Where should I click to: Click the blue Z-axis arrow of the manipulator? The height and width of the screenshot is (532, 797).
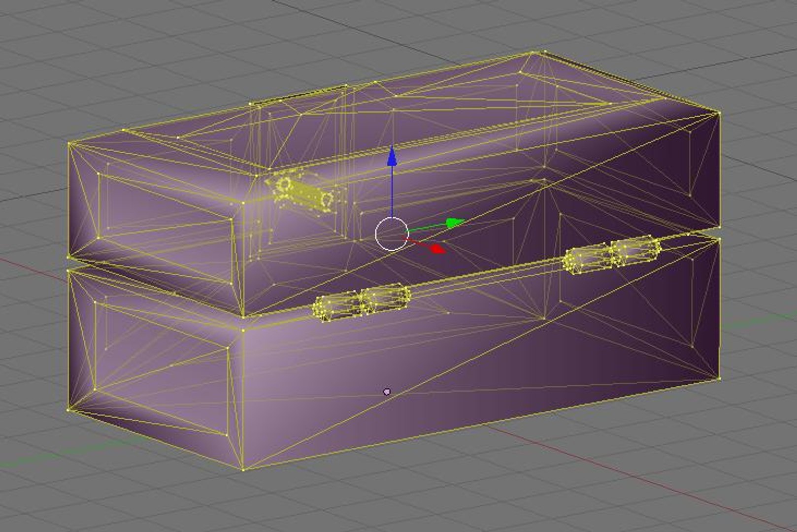(x=392, y=155)
